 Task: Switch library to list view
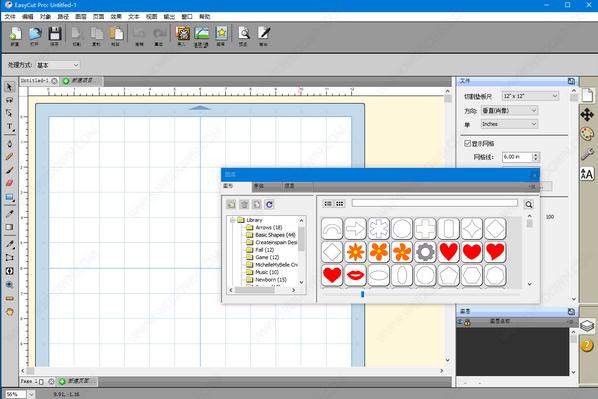tap(328, 204)
